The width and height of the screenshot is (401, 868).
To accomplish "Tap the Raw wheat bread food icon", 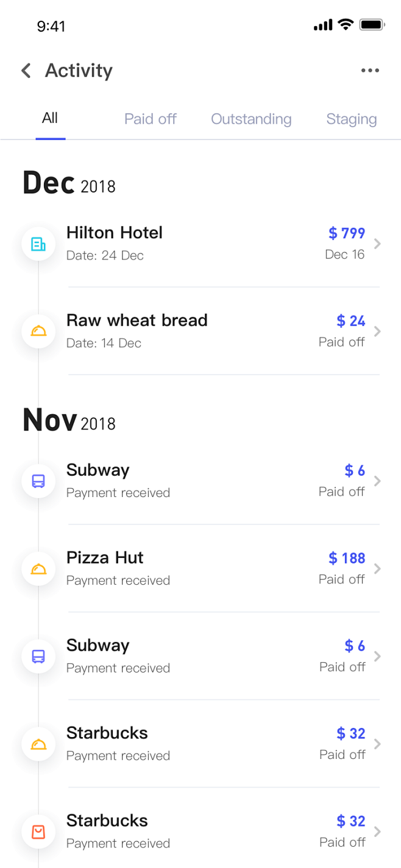I will 38,331.
